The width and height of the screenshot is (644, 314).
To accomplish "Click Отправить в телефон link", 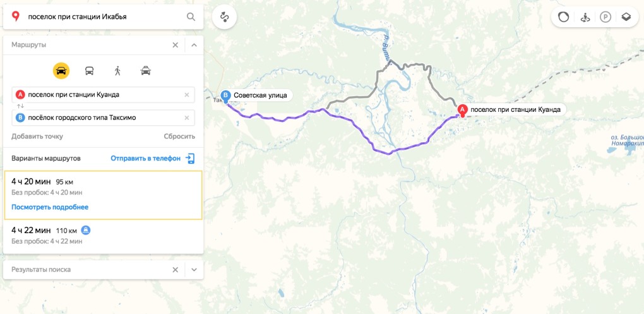I will click(x=145, y=159).
